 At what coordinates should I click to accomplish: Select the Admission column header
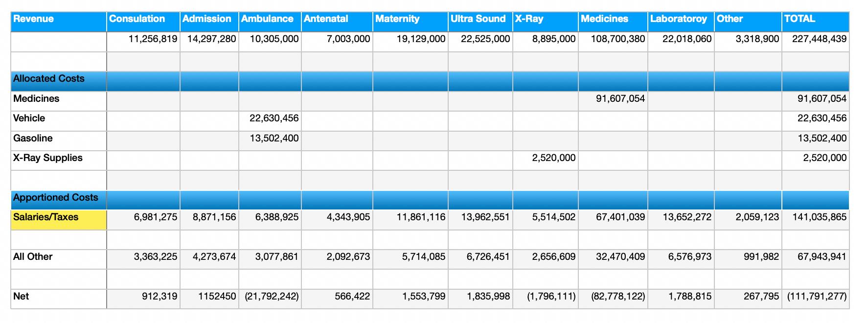[209, 22]
